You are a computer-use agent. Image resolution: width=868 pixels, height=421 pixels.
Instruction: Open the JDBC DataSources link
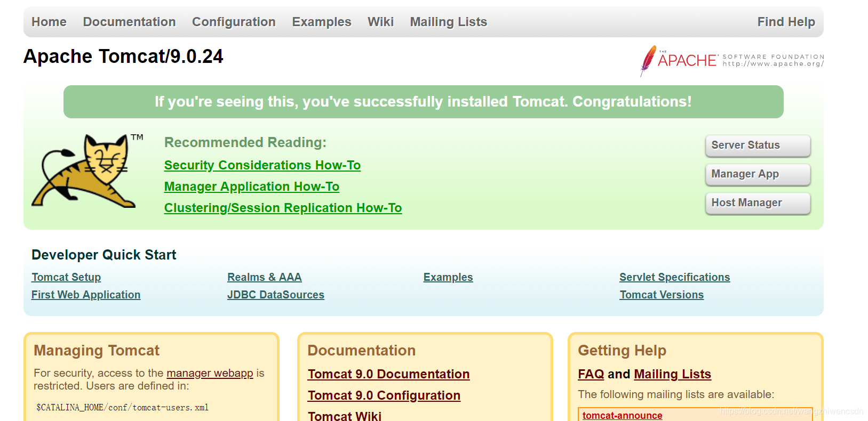click(276, 295)
